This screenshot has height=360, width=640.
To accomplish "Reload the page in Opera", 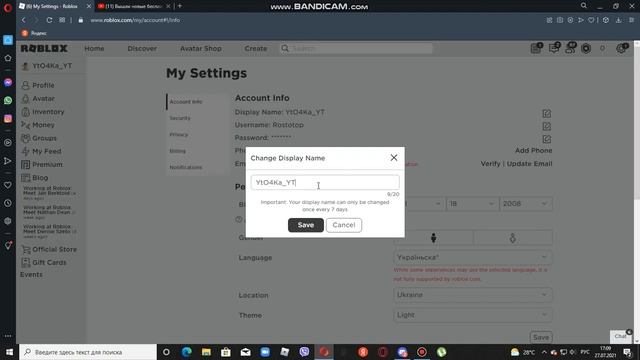I will click(x=49, y=20).
